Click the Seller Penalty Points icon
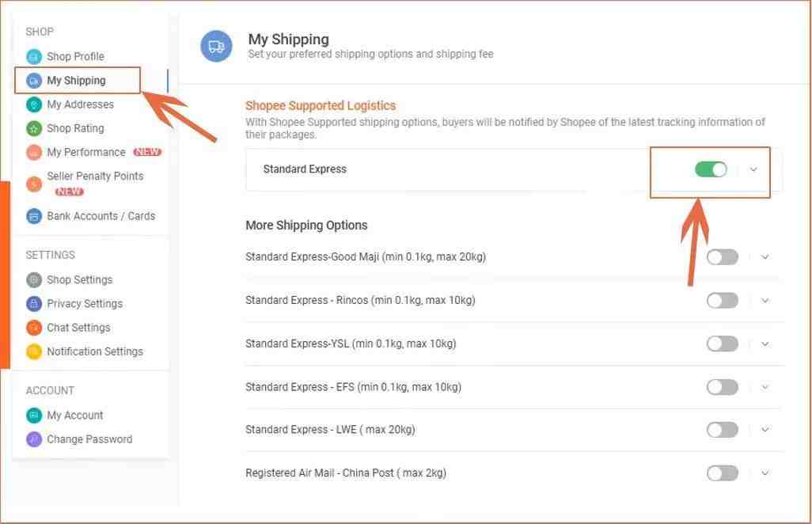 pyautogui.click(x=34, y=184)
